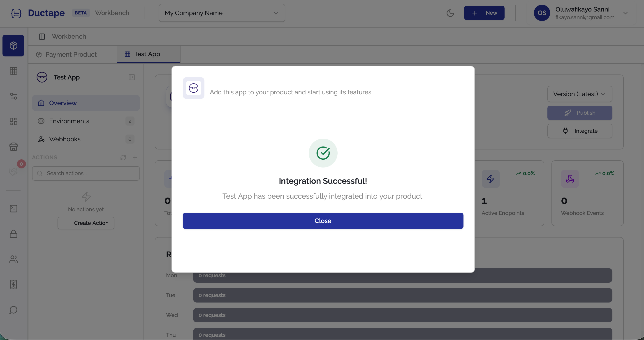The height and width of the screenshot is (340, 644).
Task: Click the Create Action button
Action: (x=86, y=223)
